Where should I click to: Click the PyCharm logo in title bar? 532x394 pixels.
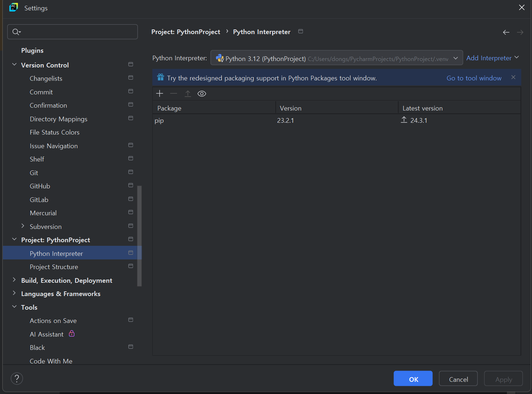14,8
